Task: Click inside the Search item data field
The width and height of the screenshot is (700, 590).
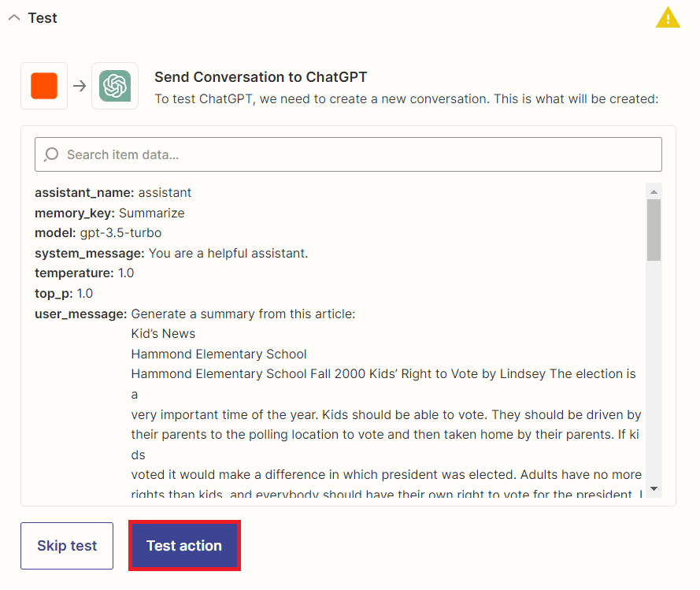Action: click(347, 154)
